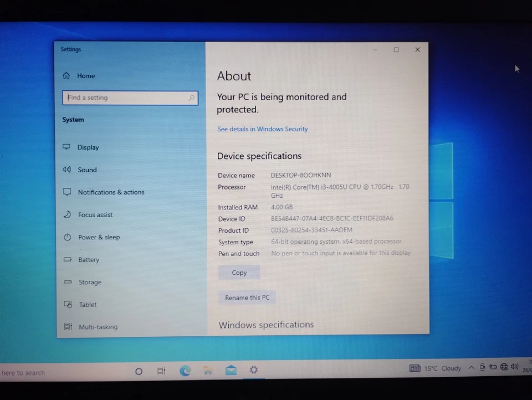Open Display settings in the sidebar

tap(88, 147)
